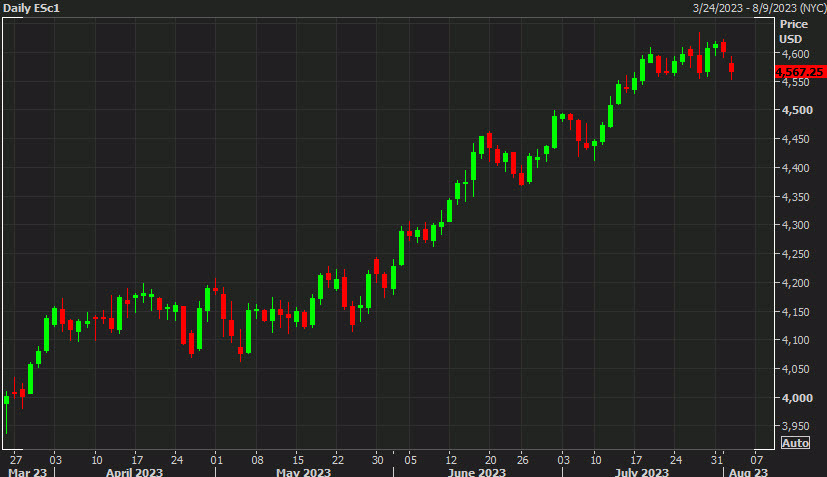Click the 01 date tick in May
Screen dimensions: 827x477
tap(216, 460)
